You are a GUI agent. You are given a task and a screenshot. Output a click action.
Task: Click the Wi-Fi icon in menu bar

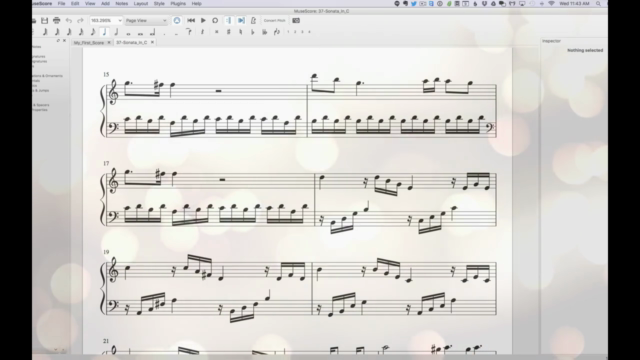[551, 3]
